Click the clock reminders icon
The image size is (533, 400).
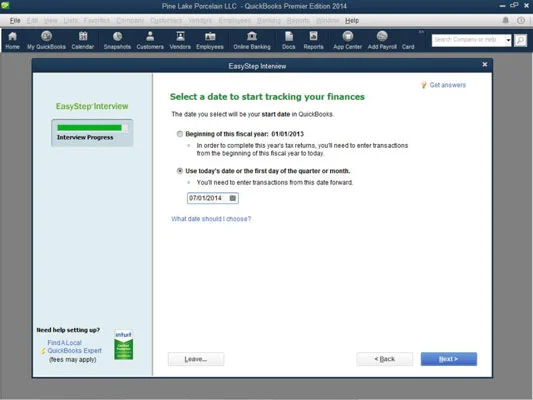point(521,20)
